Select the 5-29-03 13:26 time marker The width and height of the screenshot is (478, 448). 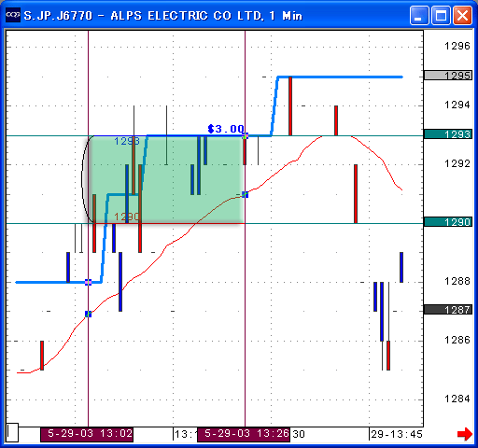click(x=244, y=434)
